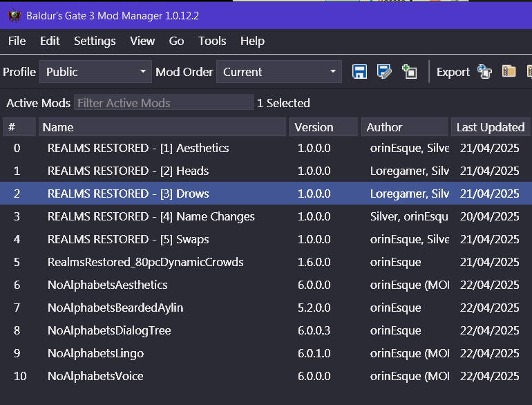
Task: Select the NoAlphabetsVoice mod
Action: click(x=266, y=375)
